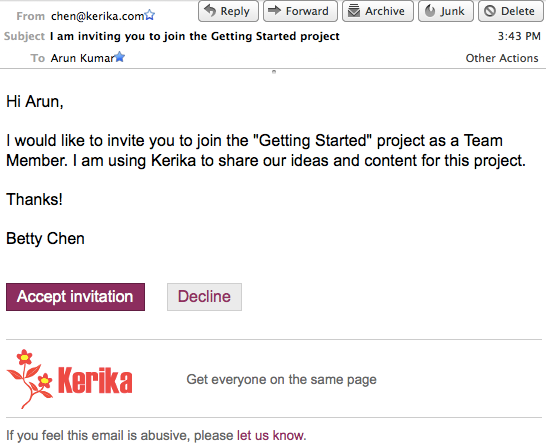The width and height of the screenshot is (546, 444).
Task: Toggle star next to chen@kerika.com sender
Action: tap(150, 15)
